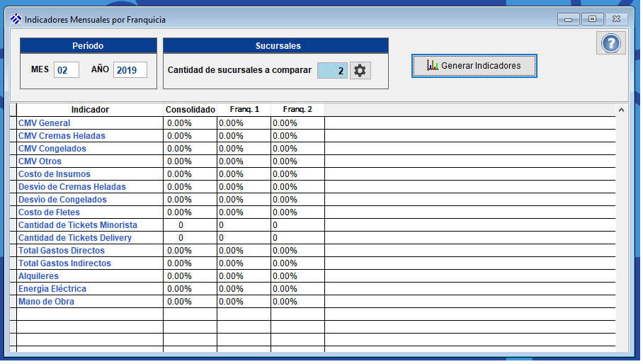The image size is (643, 364).
Task: Open sucursales settings gear icon
Action: [360, 71]
